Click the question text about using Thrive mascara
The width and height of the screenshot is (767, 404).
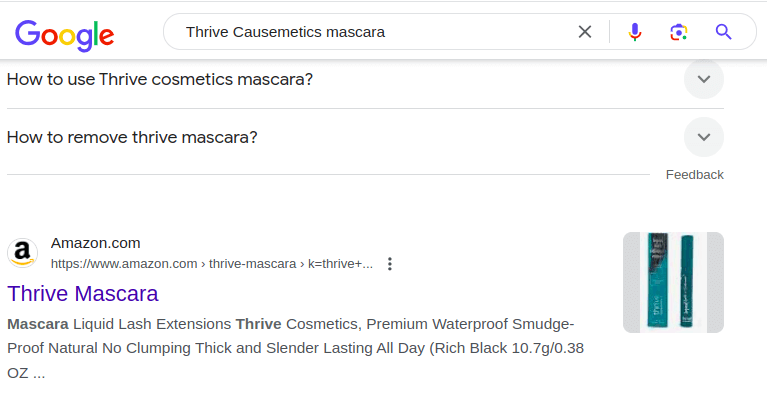[160, 79]
